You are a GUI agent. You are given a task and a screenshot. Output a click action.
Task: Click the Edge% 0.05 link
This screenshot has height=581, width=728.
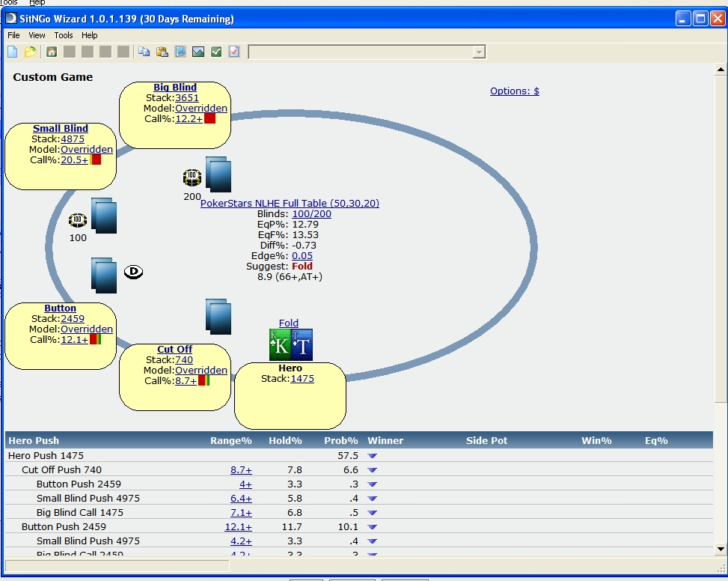(302, 255)
